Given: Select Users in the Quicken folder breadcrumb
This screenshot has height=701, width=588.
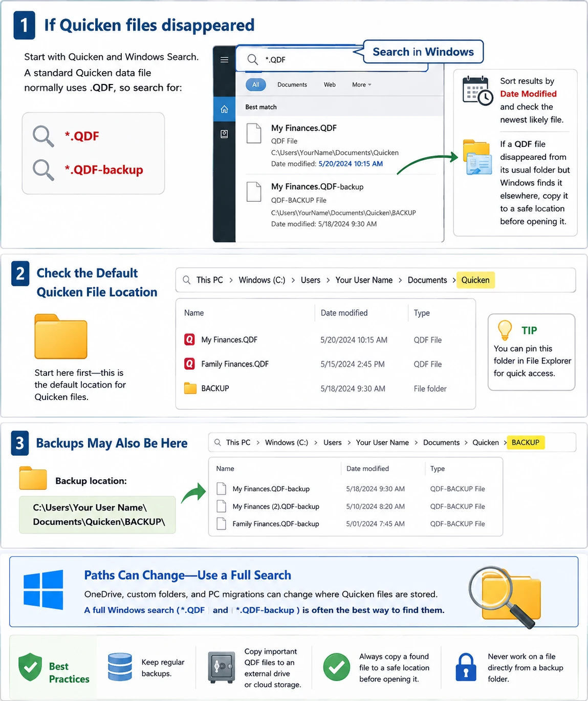Looking at the screenshot, I should point(311,280).
